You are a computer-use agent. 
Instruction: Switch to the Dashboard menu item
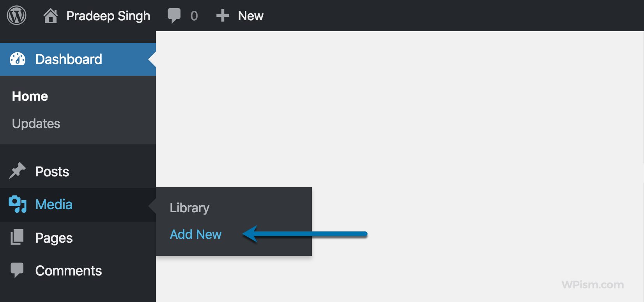[x=69, y=59]
